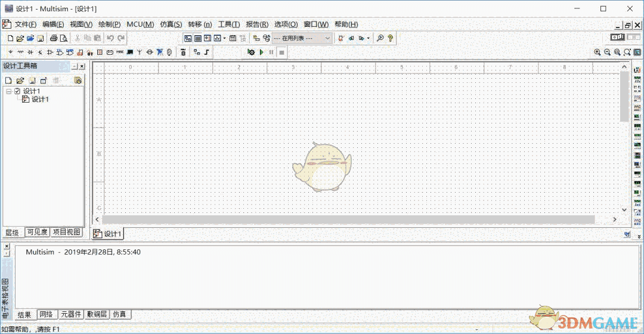644x334 pixels.
Task: Toggle the 设计1 project checkbox in tree
Action: [17, 91]
